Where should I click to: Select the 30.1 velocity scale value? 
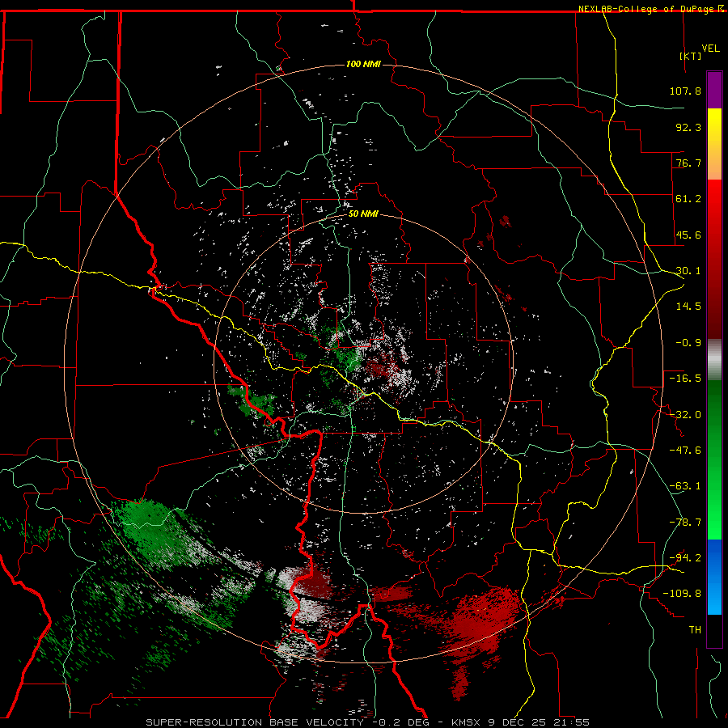[688, 271]
